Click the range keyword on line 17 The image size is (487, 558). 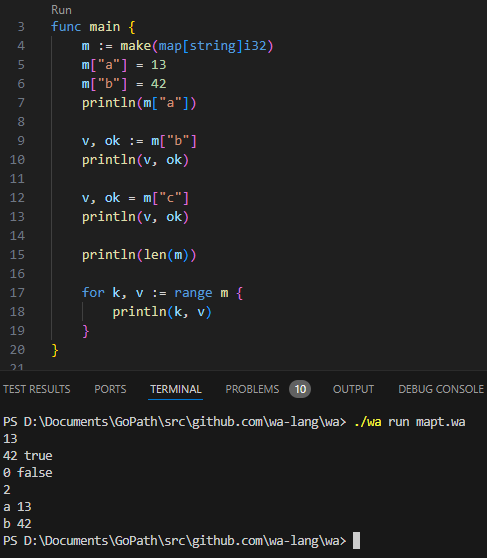(193, 293)
